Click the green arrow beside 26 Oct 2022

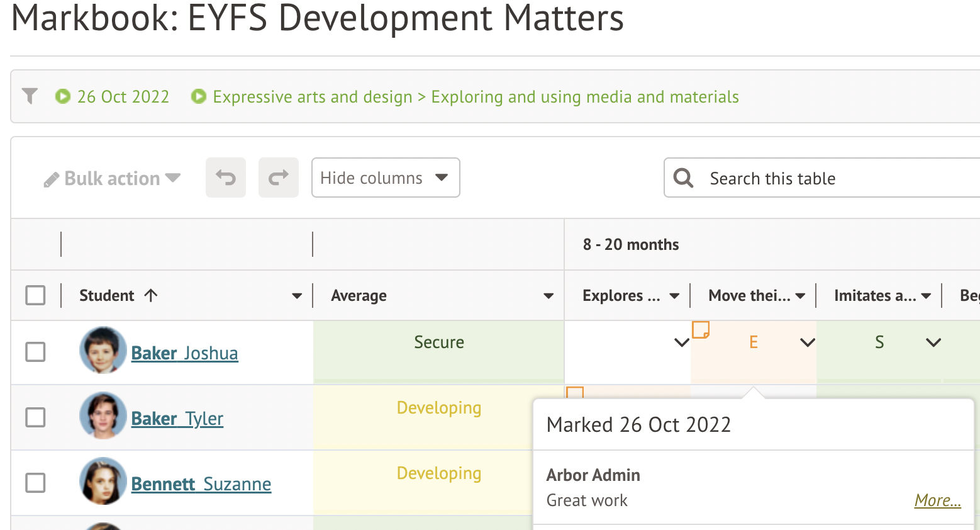click(x=63, y=96)
